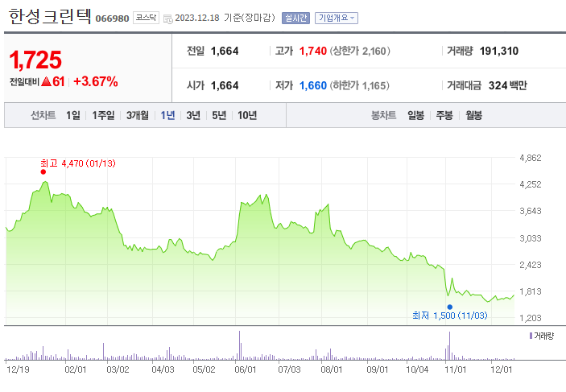566x392 pixels.
Task: Click the current price 1,725
Action: [x=35, y=60]
